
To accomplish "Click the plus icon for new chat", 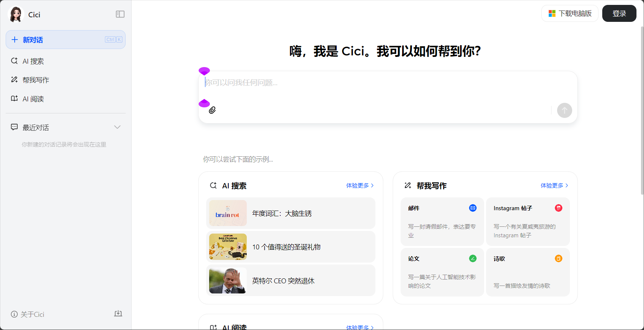I will click(15, 40).
